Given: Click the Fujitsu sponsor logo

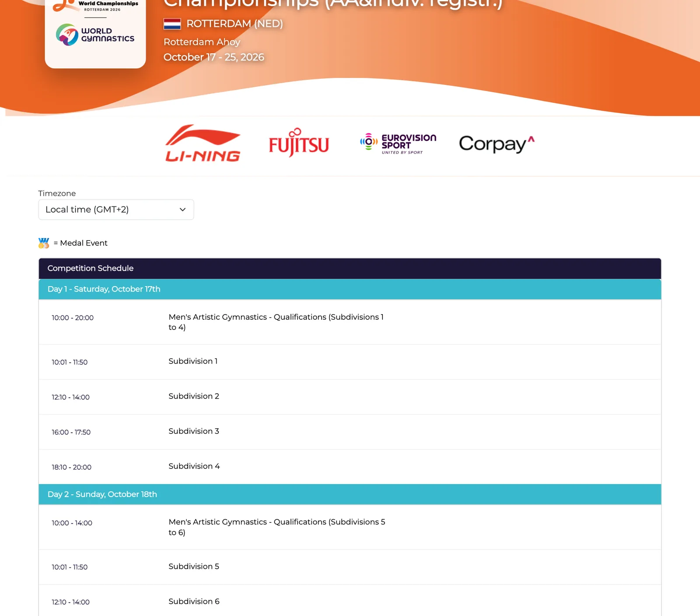Looking at the screenshot, I should (x=299, y=143).
